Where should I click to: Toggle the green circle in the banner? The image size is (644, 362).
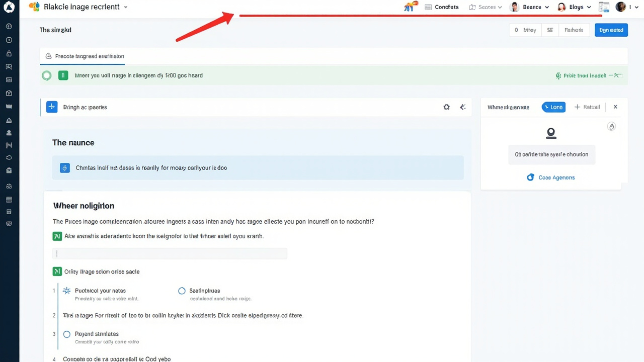47,75
